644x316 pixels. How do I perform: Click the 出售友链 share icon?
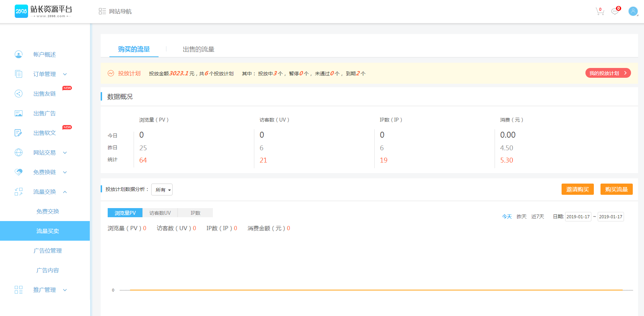tap(19, 94)
